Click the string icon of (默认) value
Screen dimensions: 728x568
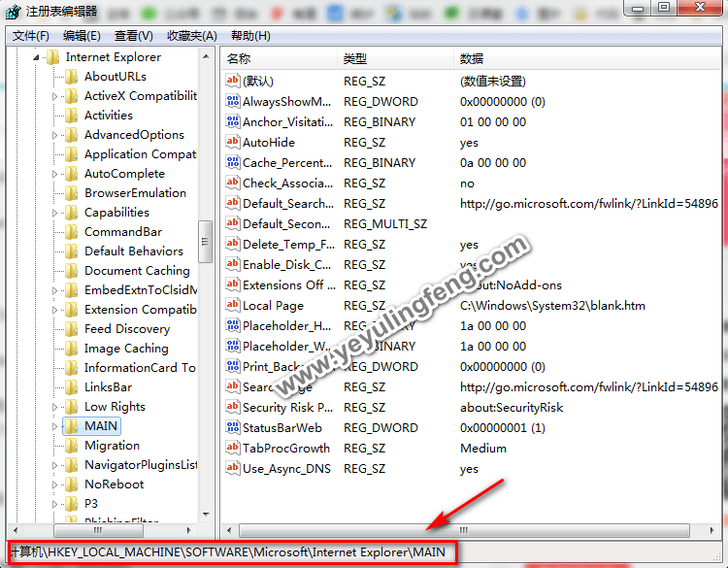coord(233,81)
